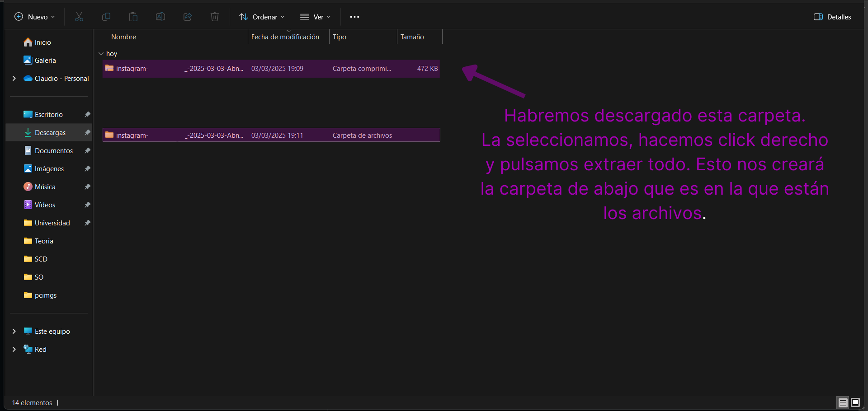Unpin Escritorio via its pin icon
The height and width of the screenshot is (411, 868).
[x=87, y=114]
